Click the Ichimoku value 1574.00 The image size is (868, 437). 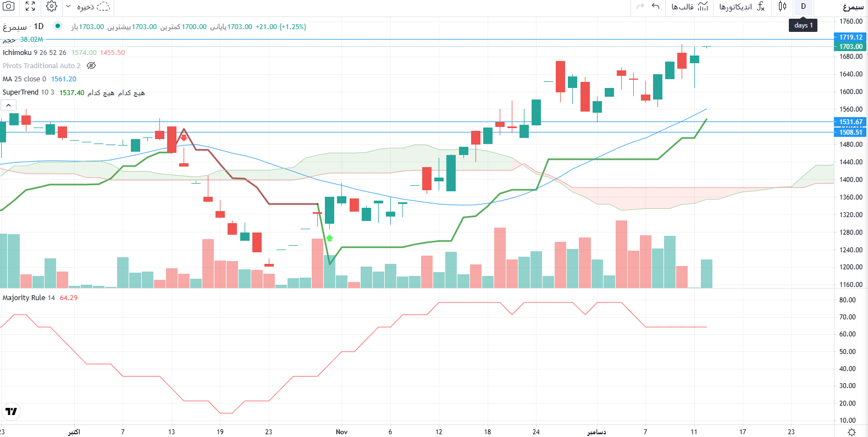click(x=84, y=53)
